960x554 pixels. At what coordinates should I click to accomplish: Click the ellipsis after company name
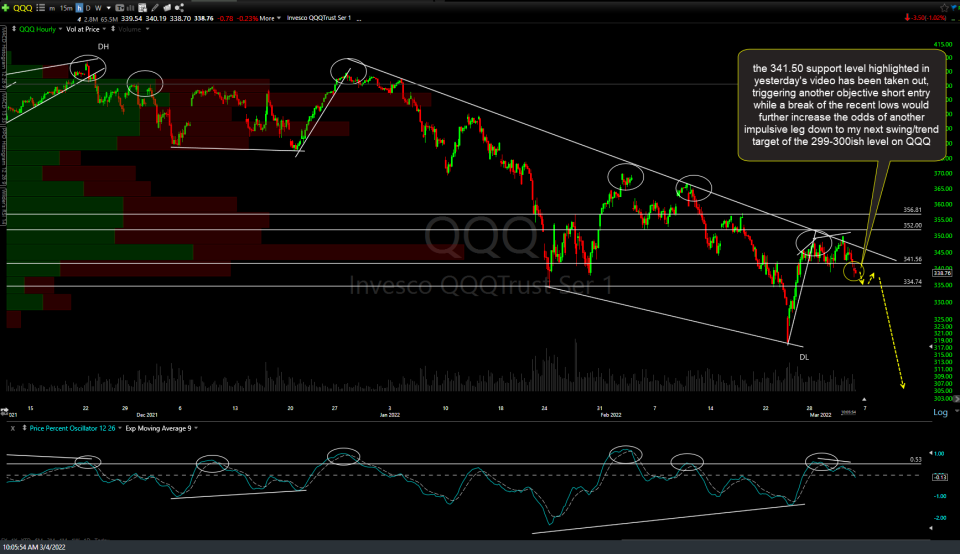359,20
